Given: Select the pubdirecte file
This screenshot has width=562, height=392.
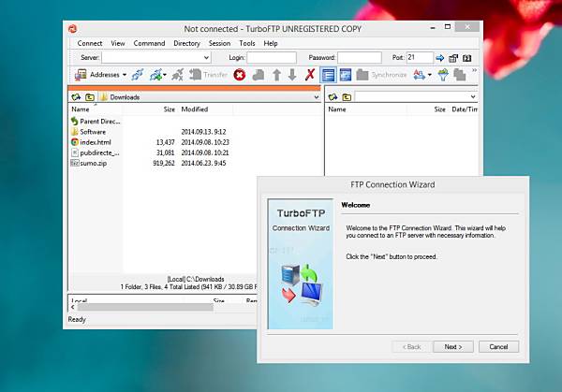Looking at the screenshot, I should coord(96,152).
